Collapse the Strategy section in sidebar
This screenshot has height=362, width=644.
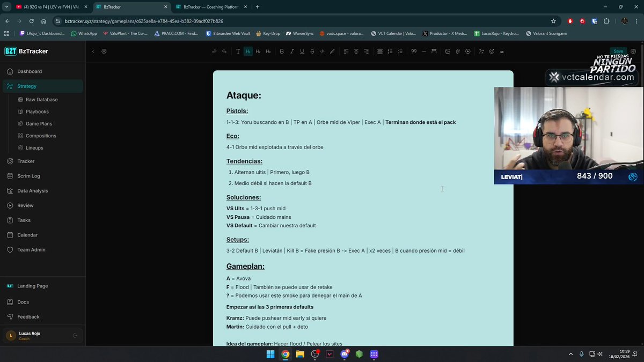click(43, 86)
